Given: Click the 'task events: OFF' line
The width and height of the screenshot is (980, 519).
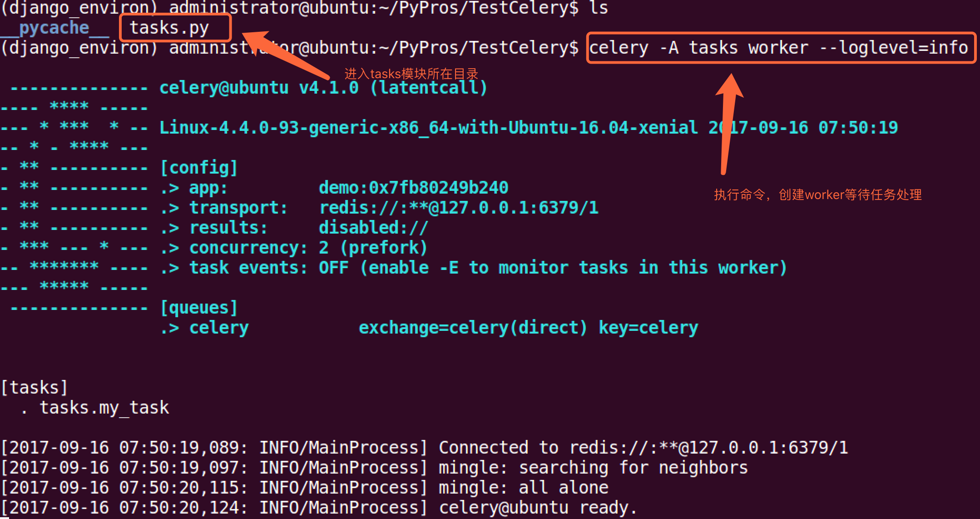Looking at the screenshot, I should pyautogui.click(x=473, y=268).
